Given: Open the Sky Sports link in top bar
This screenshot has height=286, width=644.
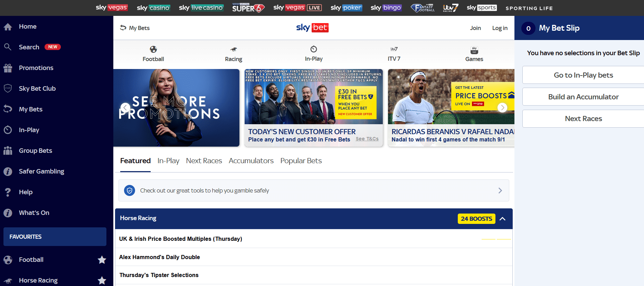Looking at the screenshot, I should point(482,8).
